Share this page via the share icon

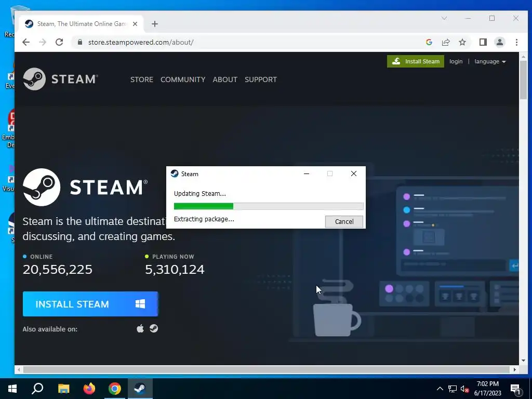click(x=445, y=42)
